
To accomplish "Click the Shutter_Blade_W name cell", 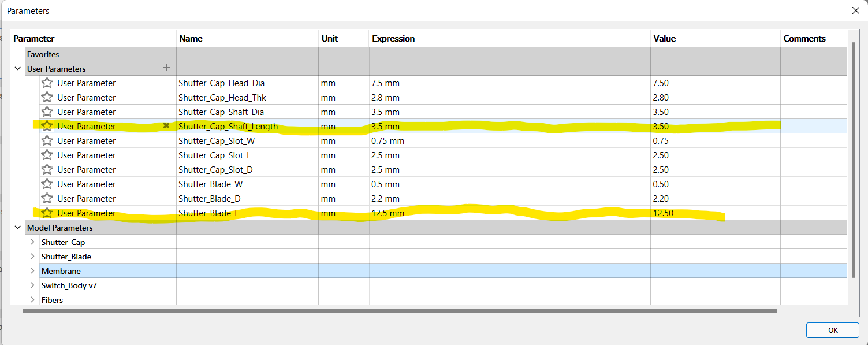I will pos(247,184).
